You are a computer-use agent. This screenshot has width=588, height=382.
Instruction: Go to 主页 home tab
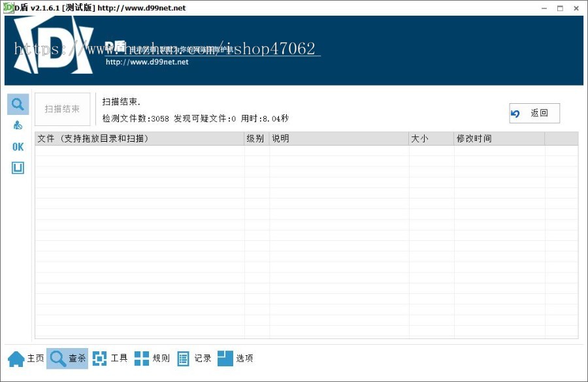[x=26, y=358]
